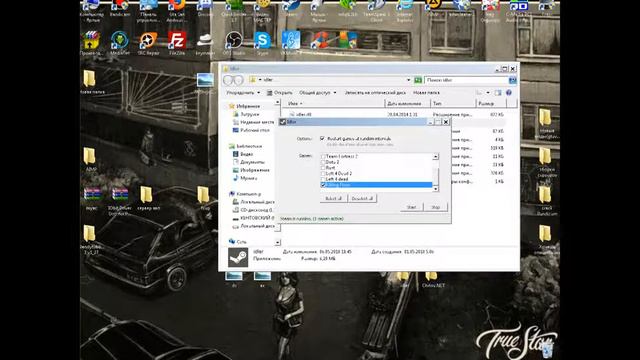
Task: Click the search magnifier icon in Explorer
Action: coord(513,80)
